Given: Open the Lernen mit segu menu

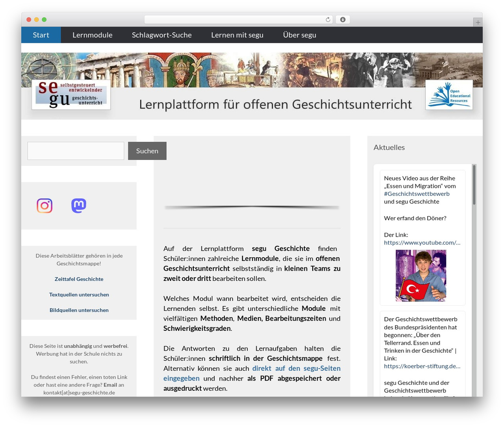Looking at the screenshot, I should 237,35.
